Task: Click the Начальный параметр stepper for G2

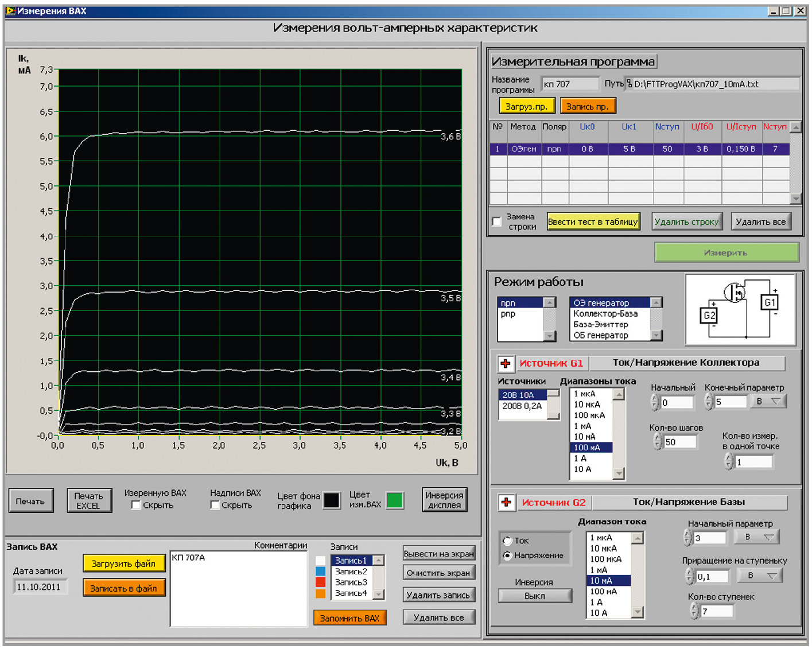Action: 689,538
